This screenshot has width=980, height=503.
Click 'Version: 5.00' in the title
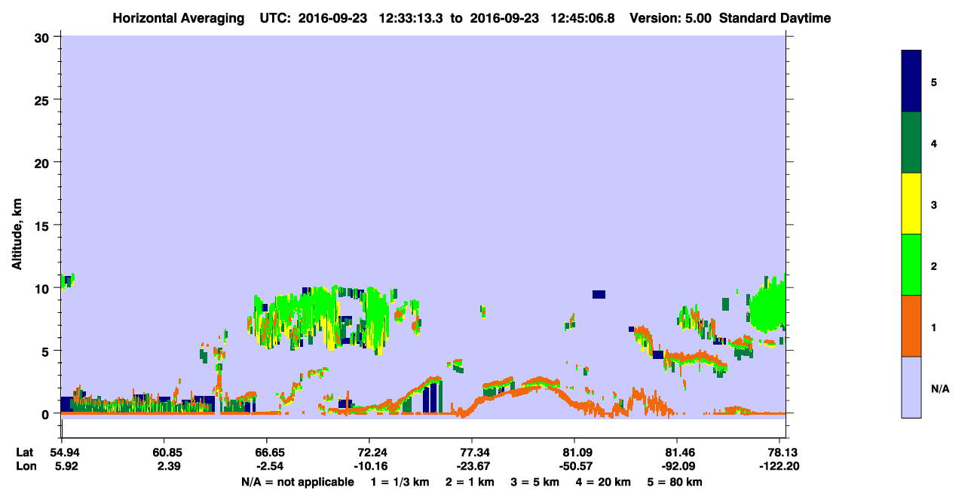tap(672, 18)
